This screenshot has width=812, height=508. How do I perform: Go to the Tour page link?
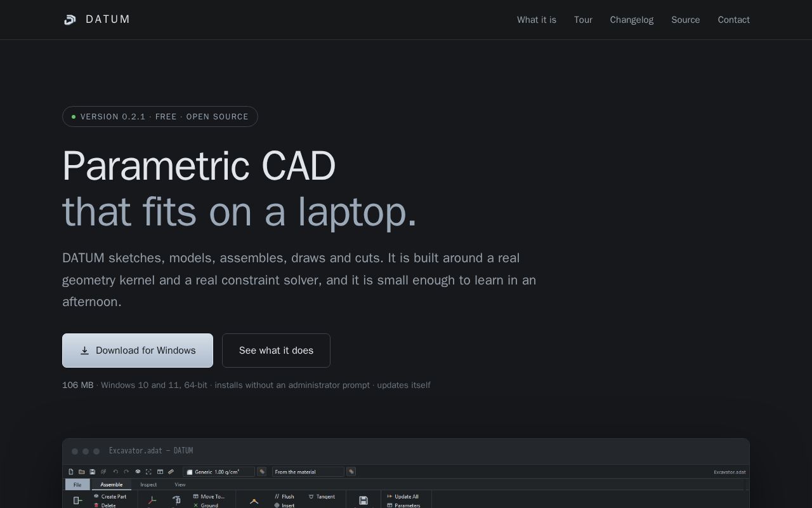(583, 20)
